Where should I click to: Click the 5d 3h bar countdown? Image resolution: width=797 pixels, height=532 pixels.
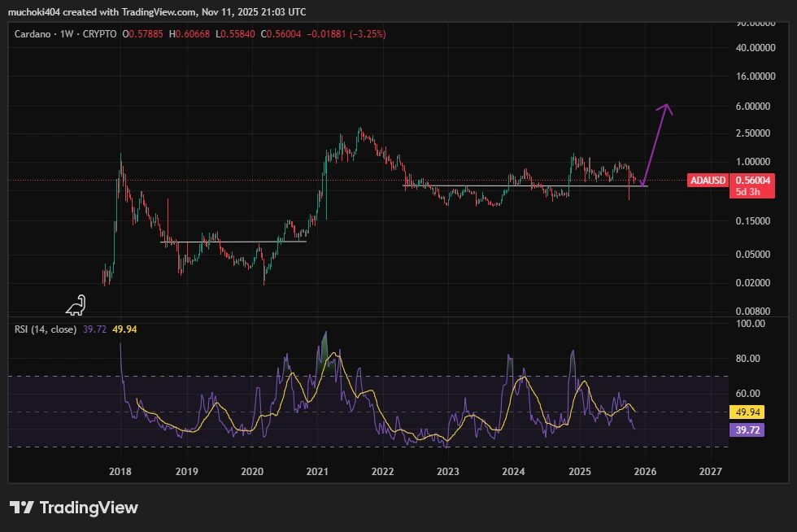748,190
